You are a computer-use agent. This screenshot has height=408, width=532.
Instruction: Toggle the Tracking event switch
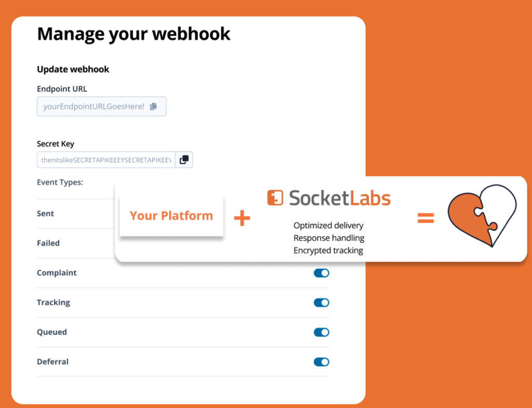coord(321,303)
